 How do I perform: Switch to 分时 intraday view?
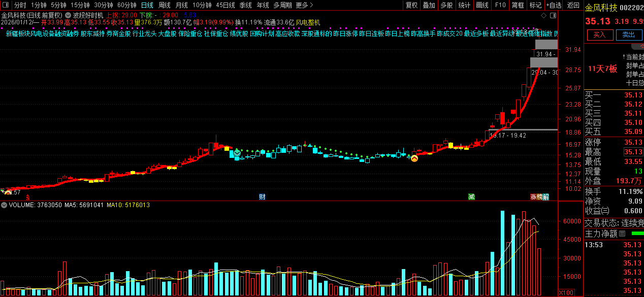pos(20,5)
